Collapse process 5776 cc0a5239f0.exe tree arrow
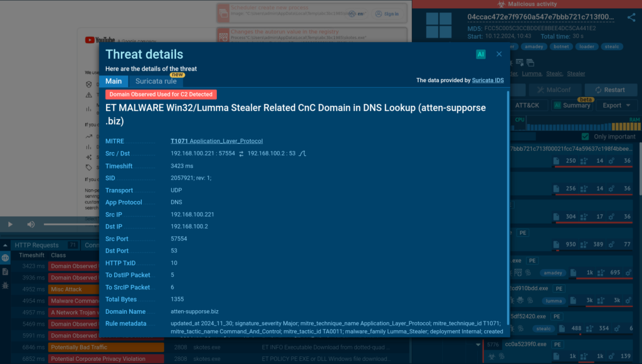This screenshot has height=364, width=642. [x=478, y=345]
